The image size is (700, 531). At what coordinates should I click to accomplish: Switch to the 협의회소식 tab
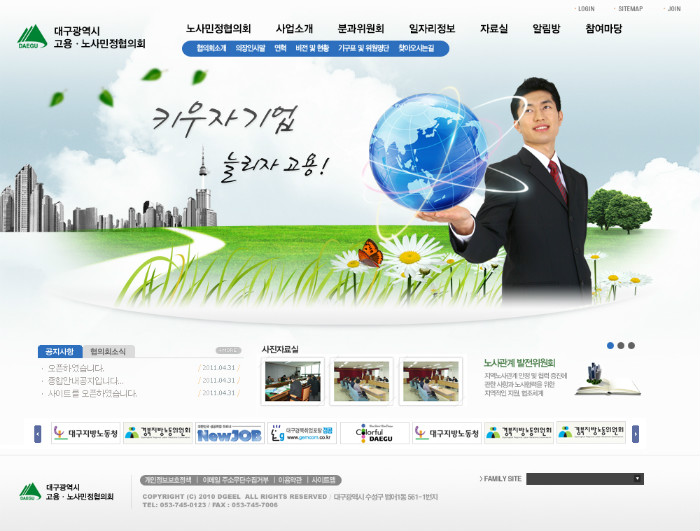108,352
